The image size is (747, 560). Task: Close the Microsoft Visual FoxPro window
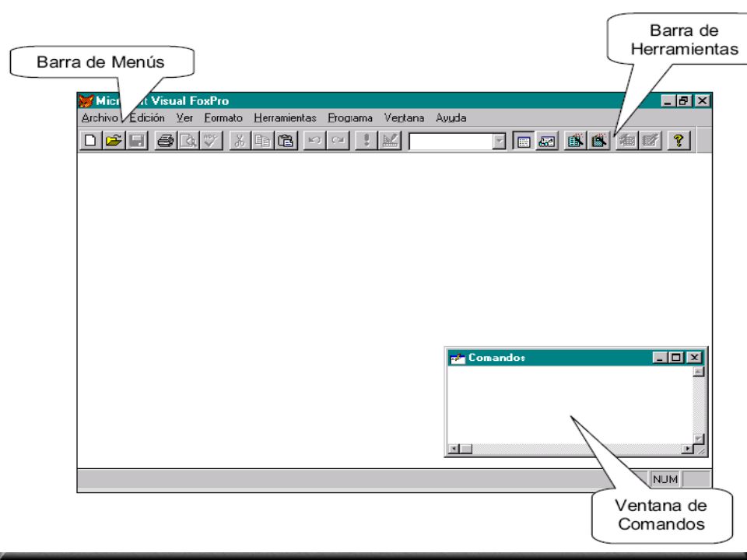click(x=702, y=101)
